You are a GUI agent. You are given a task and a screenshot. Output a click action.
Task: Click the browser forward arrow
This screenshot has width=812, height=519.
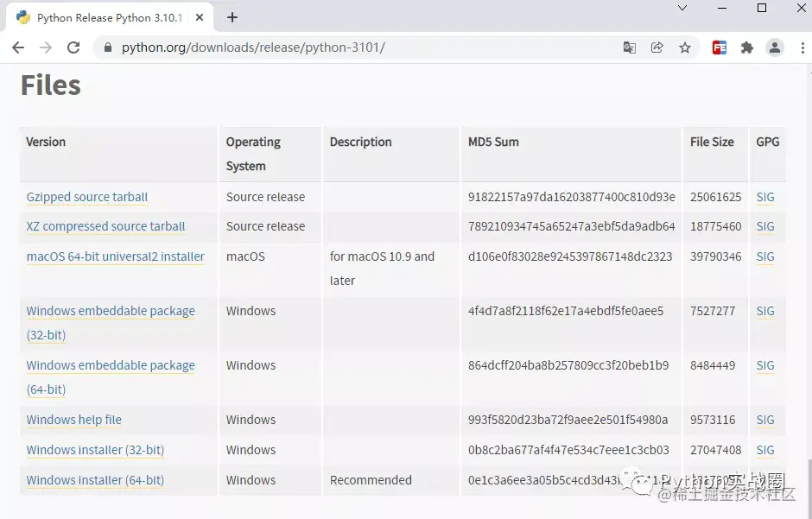click(46, 47)
